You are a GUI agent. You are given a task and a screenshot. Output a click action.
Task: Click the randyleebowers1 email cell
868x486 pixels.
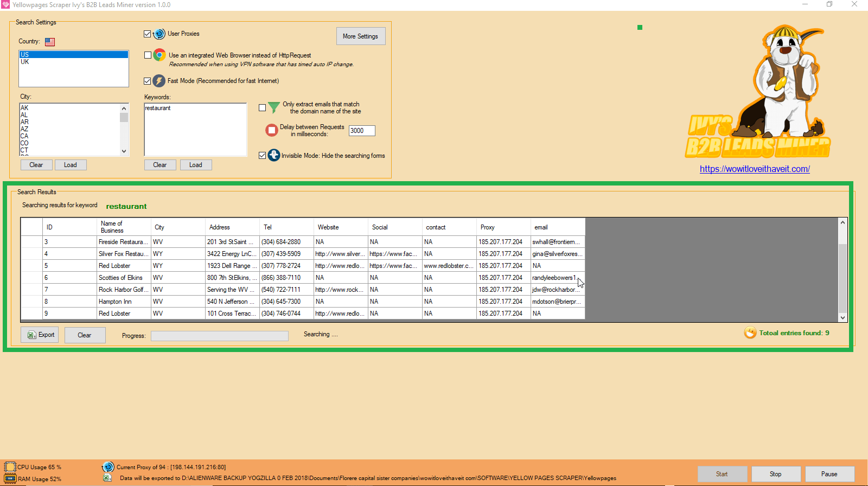pos(558,278)
